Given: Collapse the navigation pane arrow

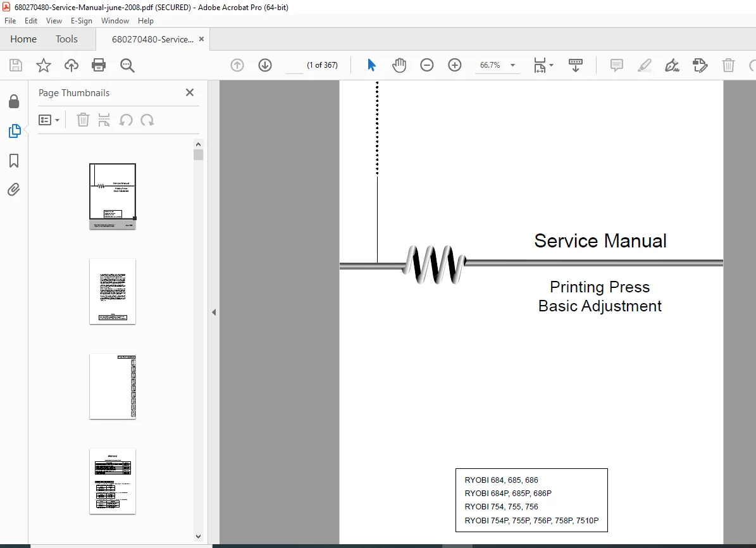Looking at the screenshot, I should tap(214, 312).
